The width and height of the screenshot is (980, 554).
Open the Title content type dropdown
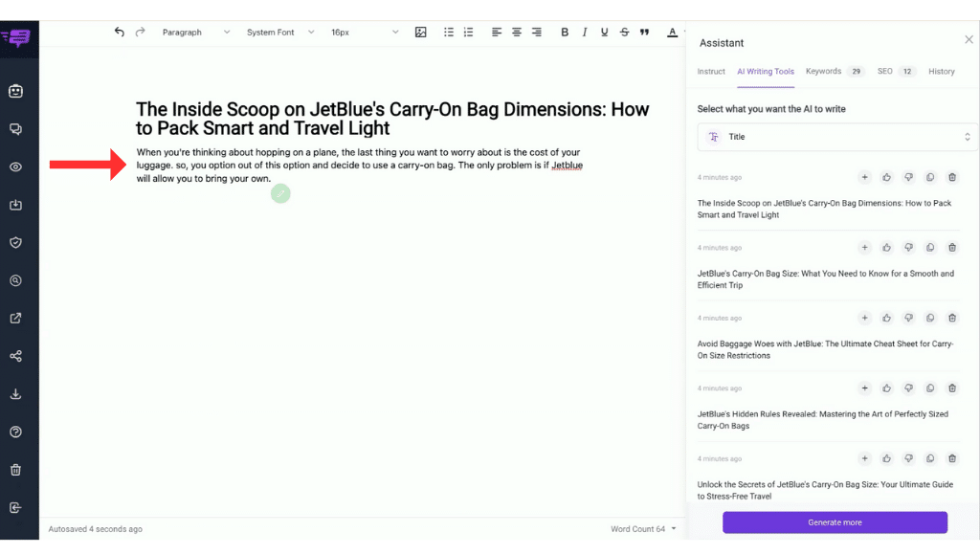point(837,137)
